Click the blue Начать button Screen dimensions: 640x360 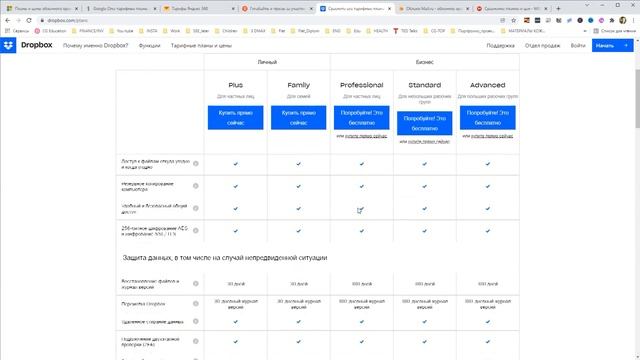tap(613, 46)
